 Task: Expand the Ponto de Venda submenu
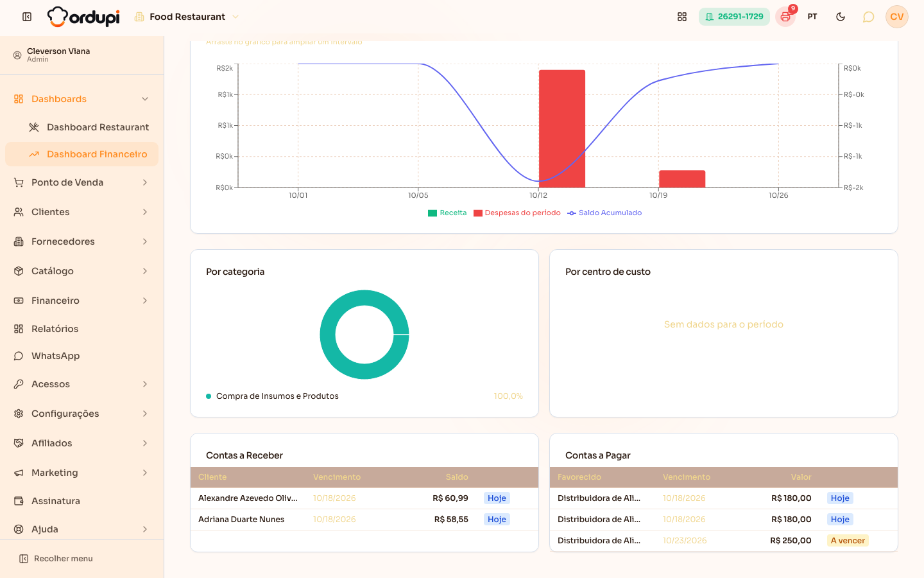81,182
